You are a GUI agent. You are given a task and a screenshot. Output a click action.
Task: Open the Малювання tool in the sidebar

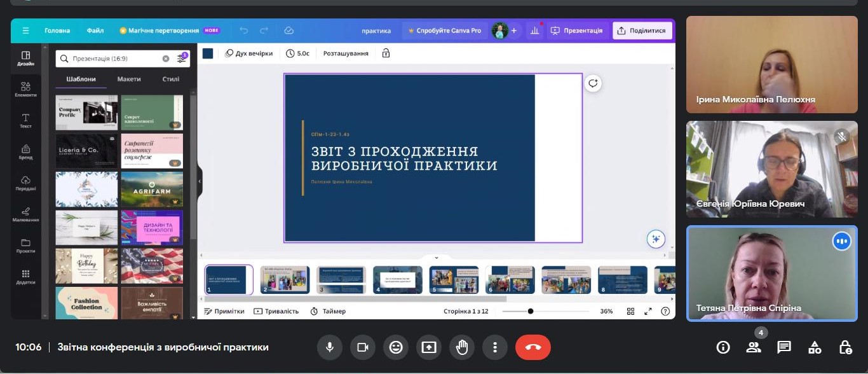click(25, 215)
